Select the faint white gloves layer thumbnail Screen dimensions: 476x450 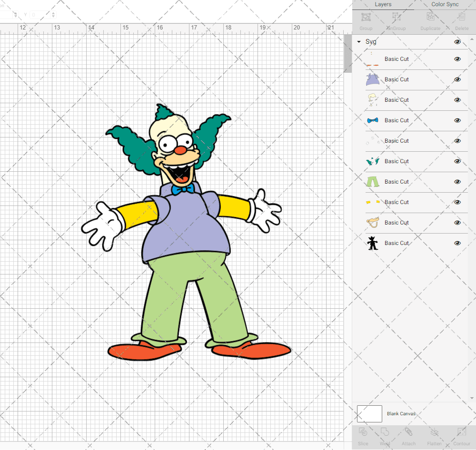pos(373,141)
